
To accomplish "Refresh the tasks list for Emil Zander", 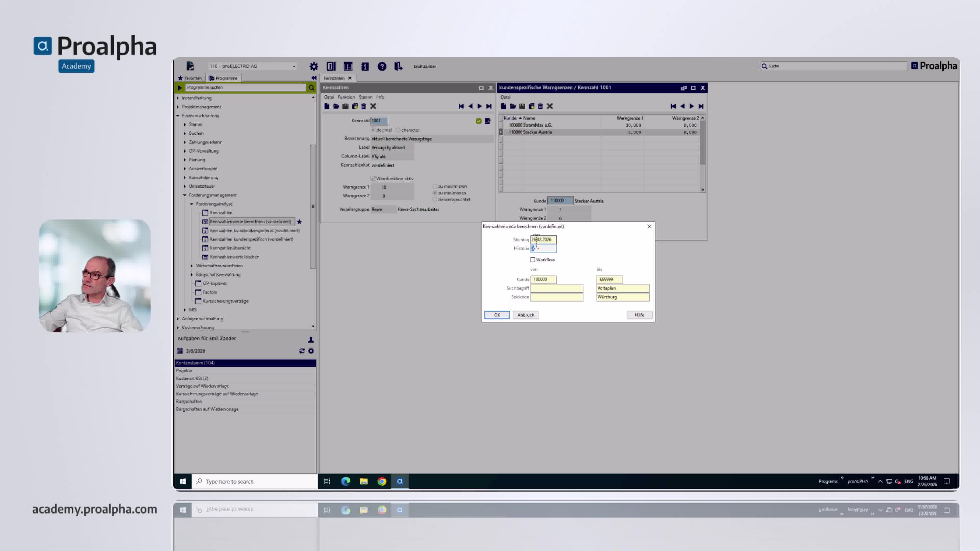I will [302, 350].
